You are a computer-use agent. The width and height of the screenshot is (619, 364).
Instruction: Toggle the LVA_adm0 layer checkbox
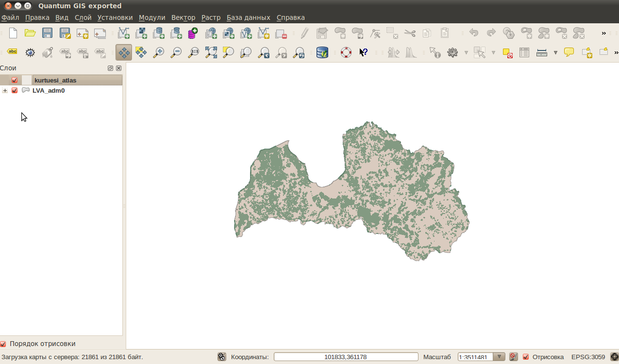pyautogui.click(x=14, y=90)
